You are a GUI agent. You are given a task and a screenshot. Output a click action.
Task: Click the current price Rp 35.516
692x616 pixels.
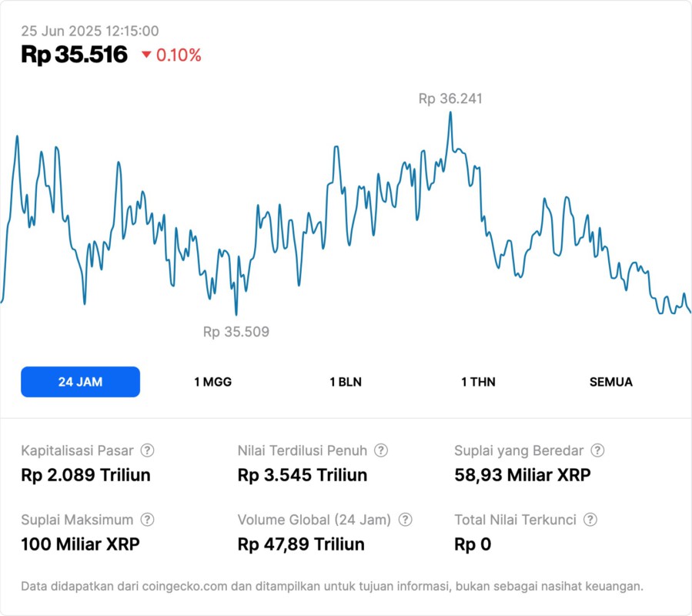tap(74, 55)
